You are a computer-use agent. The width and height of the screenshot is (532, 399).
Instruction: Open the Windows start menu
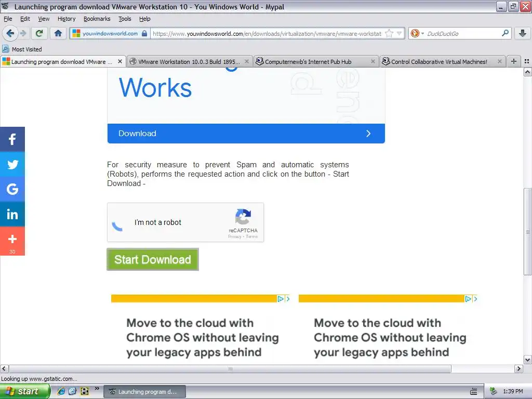(x=24, y=391)
